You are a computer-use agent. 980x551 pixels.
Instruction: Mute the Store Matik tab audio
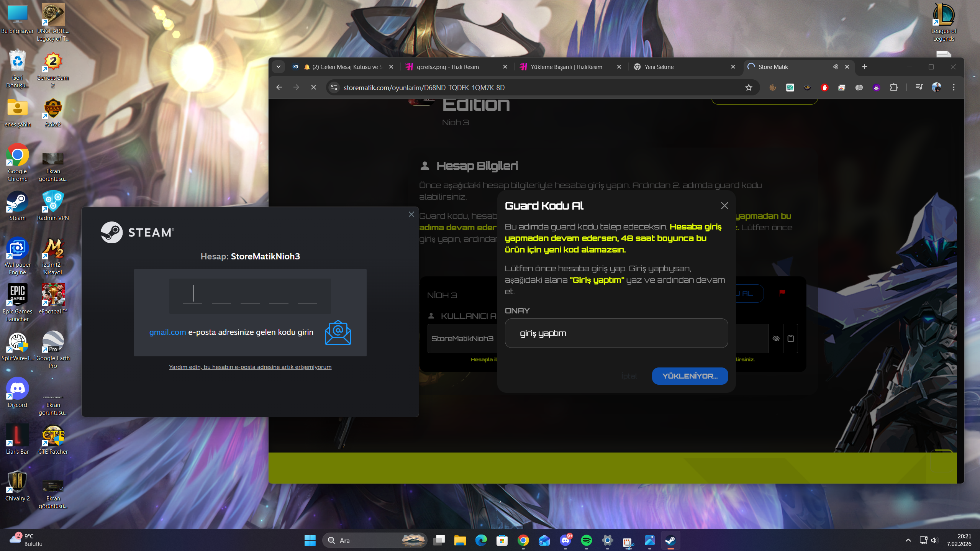(x=835, y=67)
